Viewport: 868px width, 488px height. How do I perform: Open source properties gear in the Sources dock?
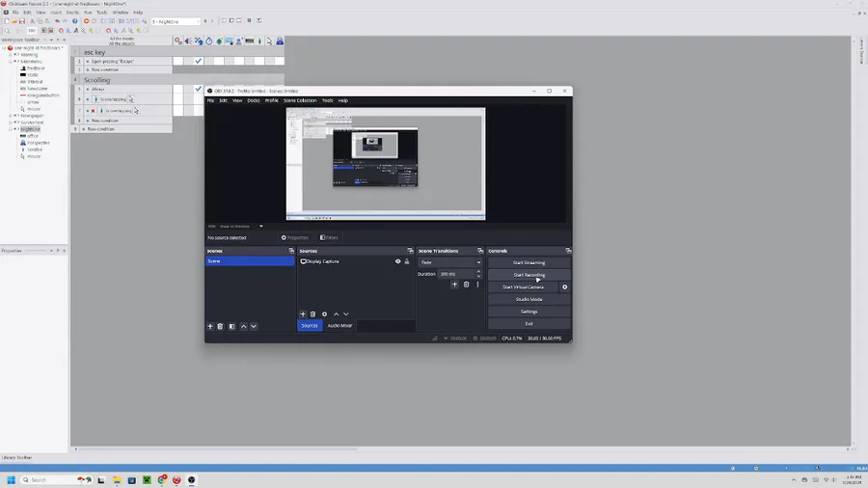pyautogui.click(x=324, y=314)
